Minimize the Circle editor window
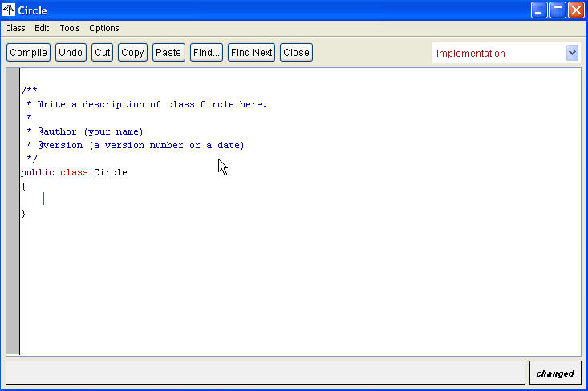 tap(539, 10)
